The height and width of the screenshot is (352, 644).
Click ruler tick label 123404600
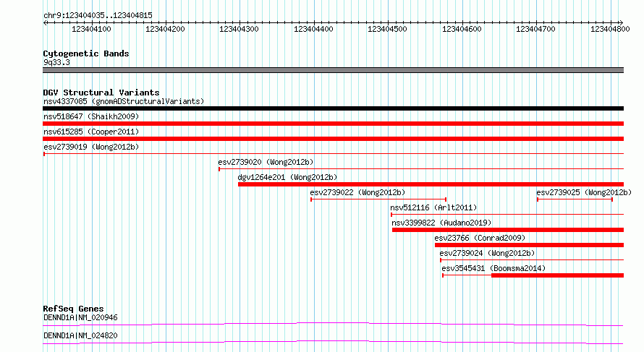(x=462, y=29)
